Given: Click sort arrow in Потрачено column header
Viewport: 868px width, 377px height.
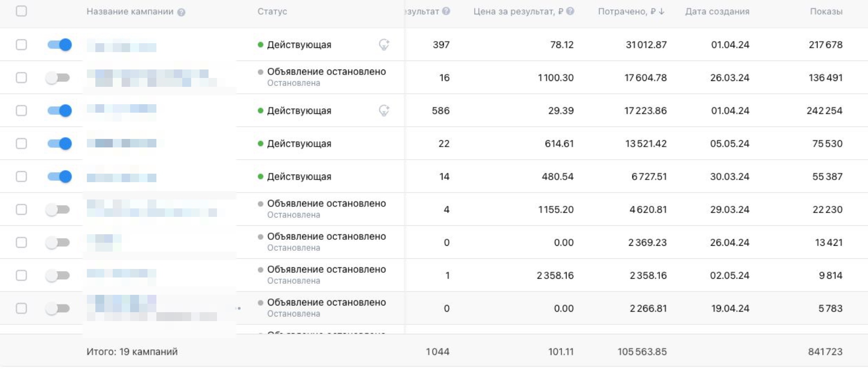Looking at the screenshot, I should [662, 12].
